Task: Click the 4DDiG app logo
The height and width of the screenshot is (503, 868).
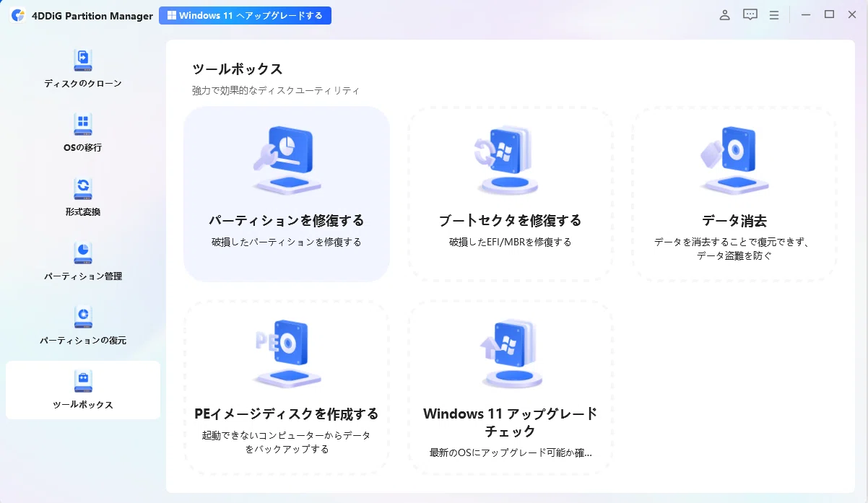Action: (x=18, y=16)
